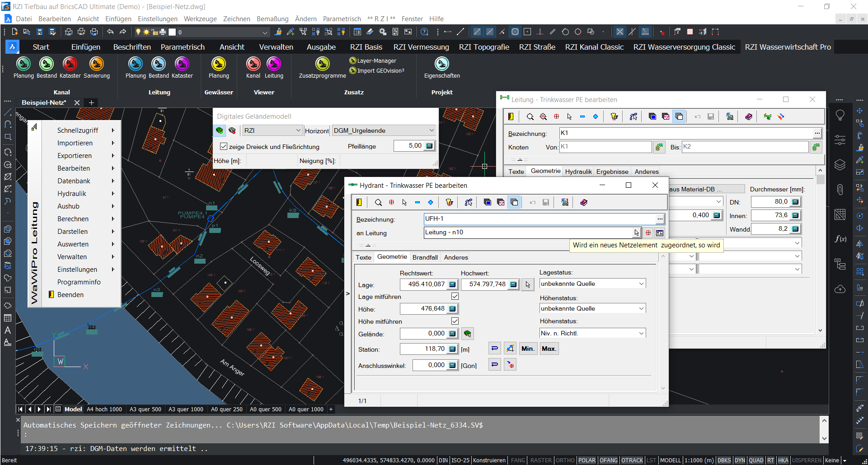Click white color swatch in layer toolbar

(x=172, y=32)
